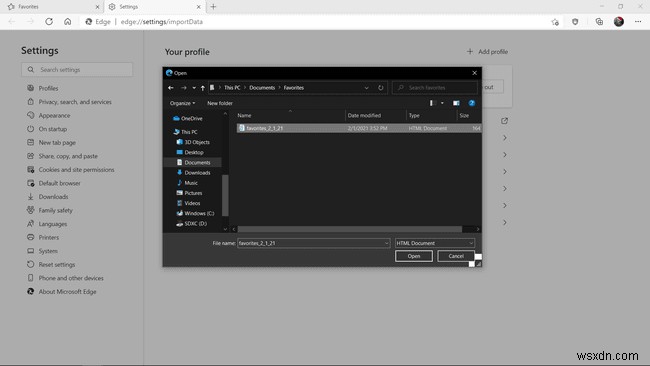Image resolution: width=650 pixels, height=366 pixels.
Task: Open On startup settings
Action: [x=52, y=129]
